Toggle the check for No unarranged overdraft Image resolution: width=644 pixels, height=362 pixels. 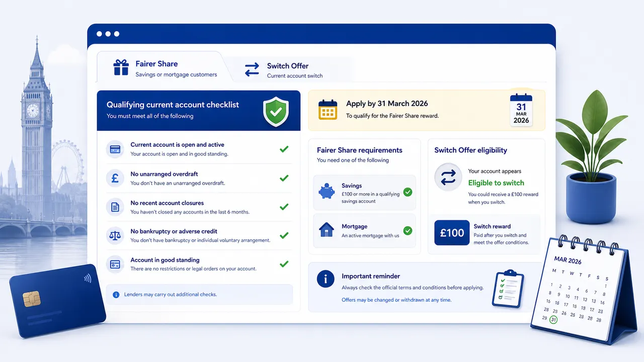click(284, 178)
